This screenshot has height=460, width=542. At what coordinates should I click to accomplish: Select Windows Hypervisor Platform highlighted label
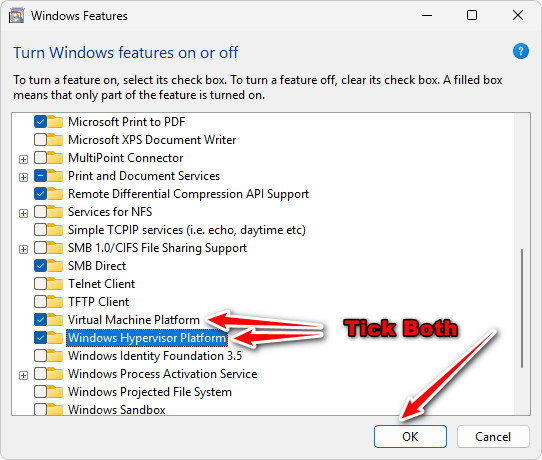(x=147, y=338)
